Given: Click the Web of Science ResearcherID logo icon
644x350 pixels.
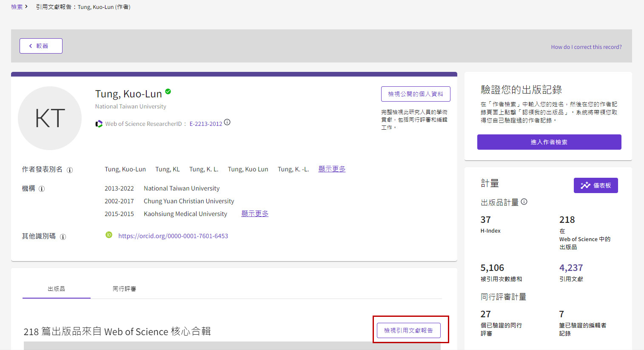Looking at the screenshot, I should (99, 124).
